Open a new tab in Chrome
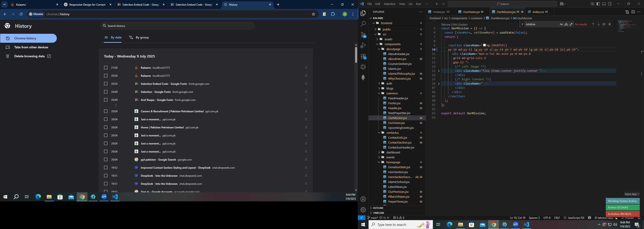 [x=278, y=4]
